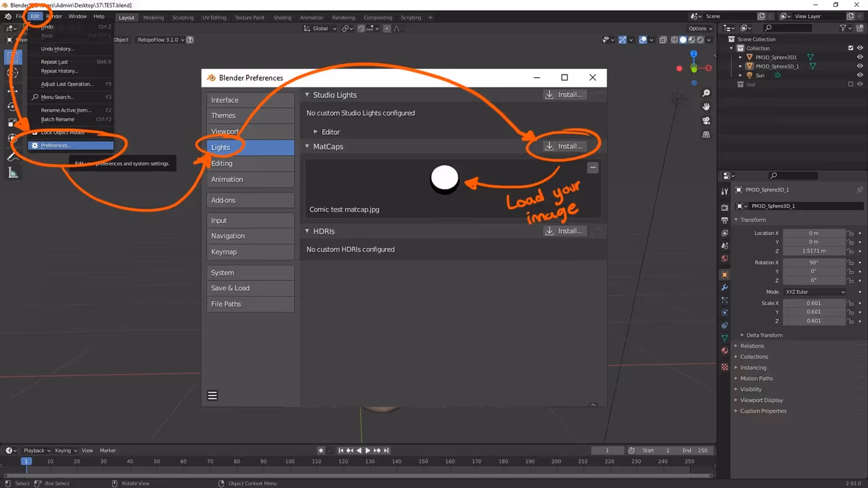Viewport: 868px width, 488px height.
Task: Toggle camera view gizmo icon
Action: tap(706, 121)
